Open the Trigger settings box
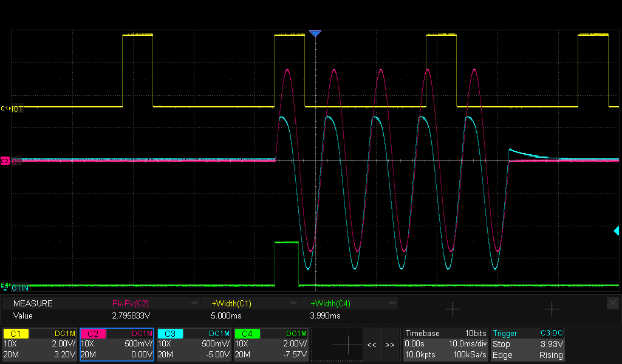 [527, 345]
